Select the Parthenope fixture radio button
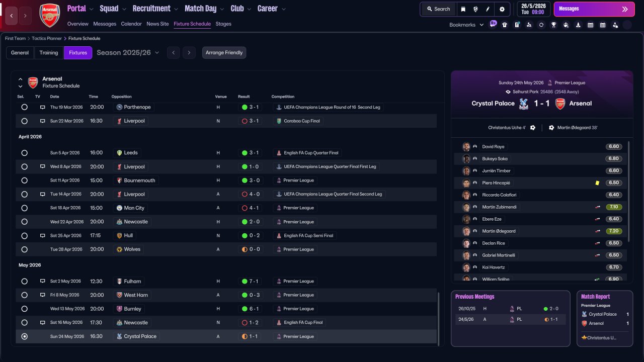The width and height of the screenshot is (644, 362). [24, 107]
